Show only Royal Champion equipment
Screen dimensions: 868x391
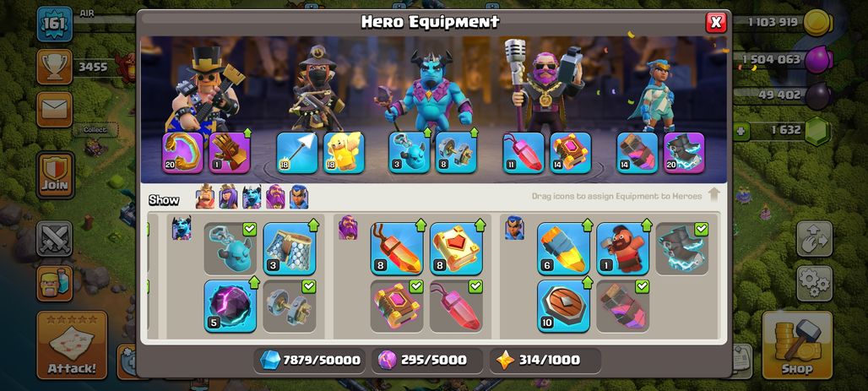pyautogui.click(x=299, y=197)
